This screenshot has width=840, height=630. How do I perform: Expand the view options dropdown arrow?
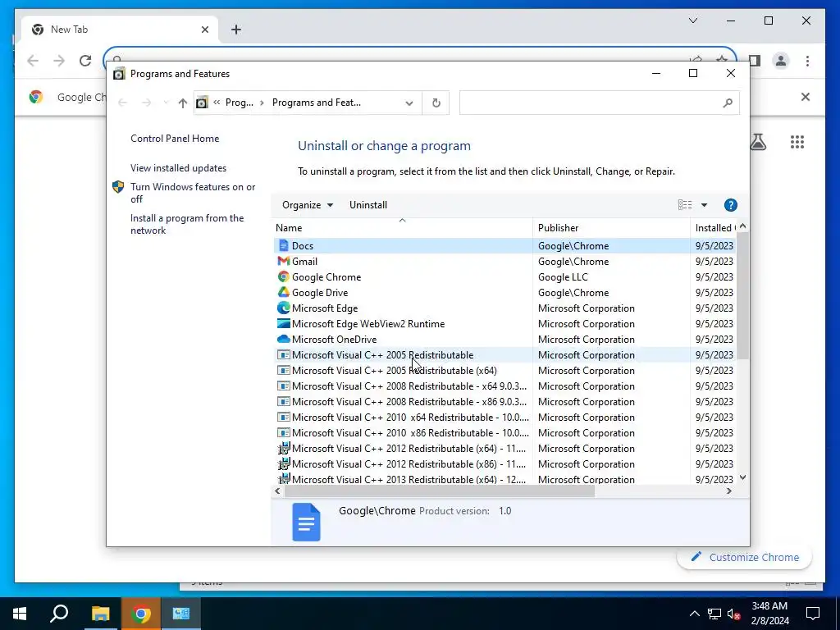click(x=704, y=205)
